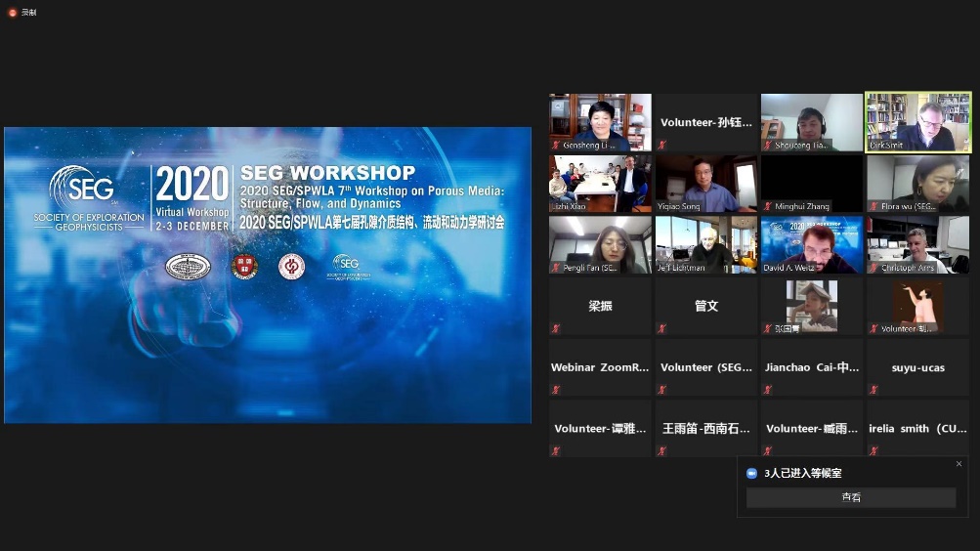Click the 查看 button in the notification
Screen dimensions: 980x551
coord(851,497)
